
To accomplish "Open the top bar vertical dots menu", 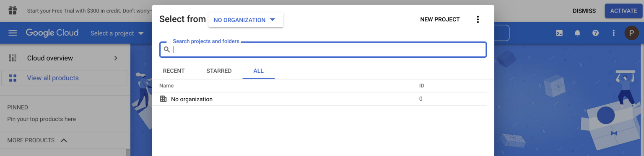I will [613, 33].
